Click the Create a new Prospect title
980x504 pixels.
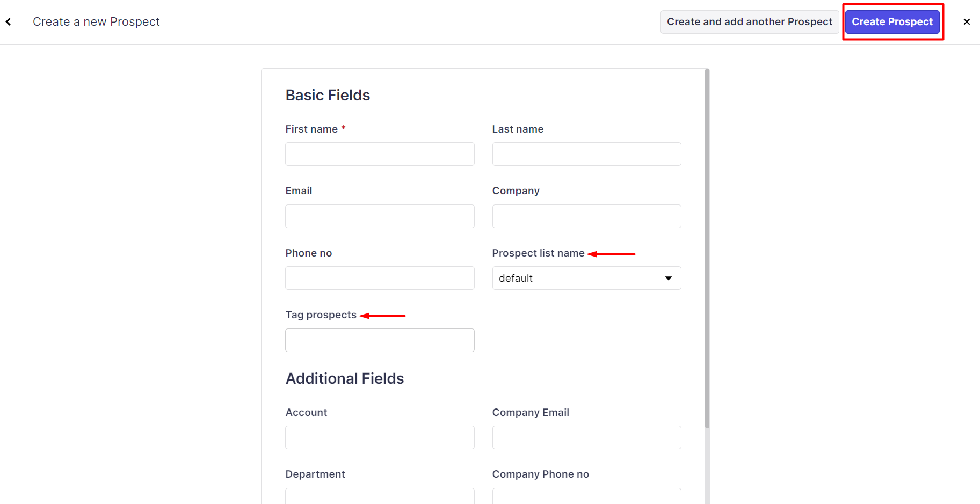96,22
